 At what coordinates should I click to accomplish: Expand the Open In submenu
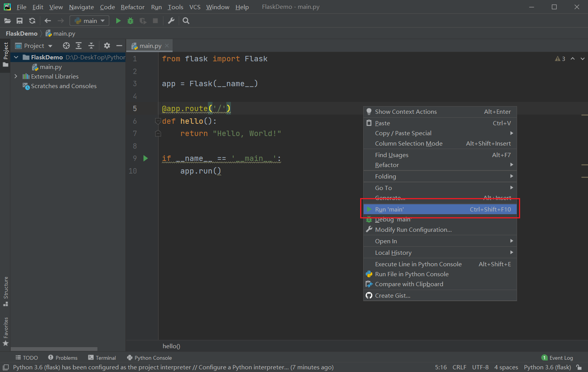(440, 241)
